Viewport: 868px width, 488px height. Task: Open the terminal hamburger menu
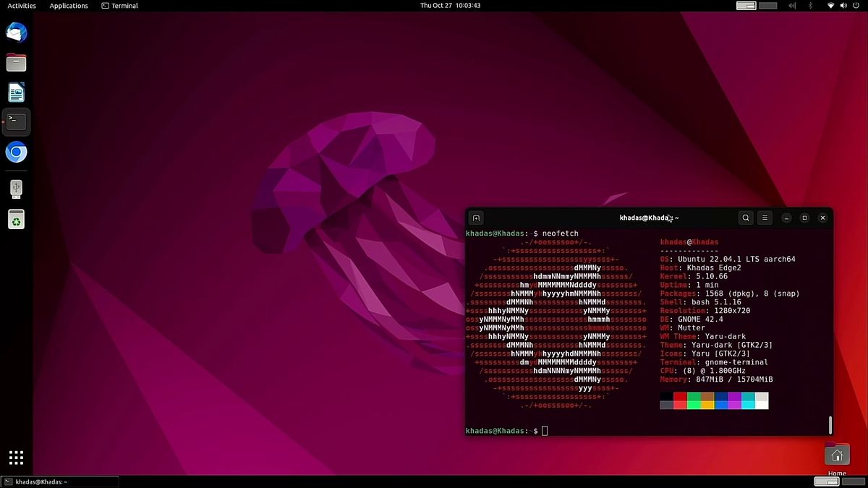765,218
